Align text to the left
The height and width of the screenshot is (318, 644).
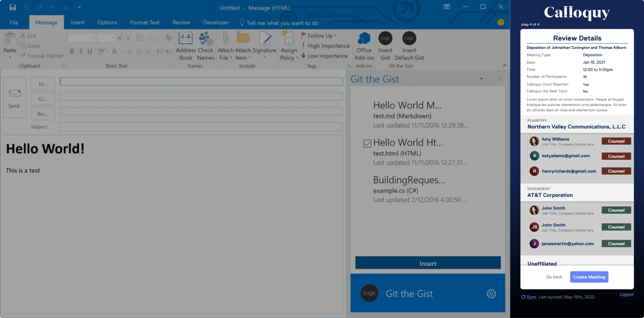tap(130, 51)
